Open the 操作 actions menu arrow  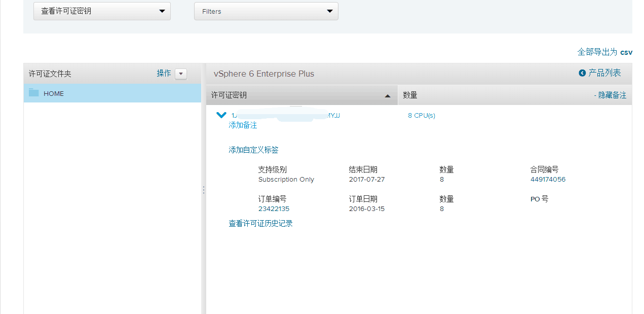[x=181, y=74]
